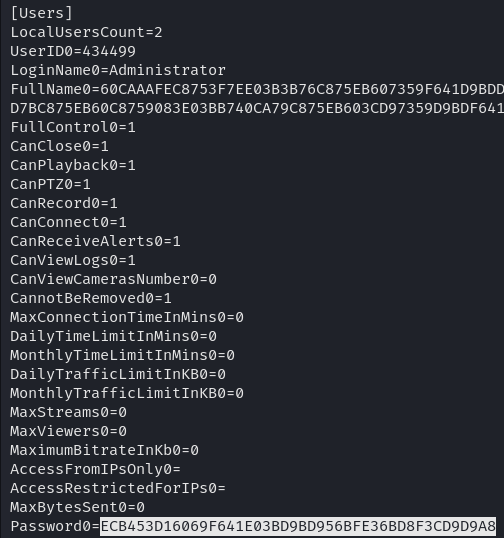The image size is (504, 538).
Task: Click the FullControl0=1 line
Action: click(x=73, y=127)
